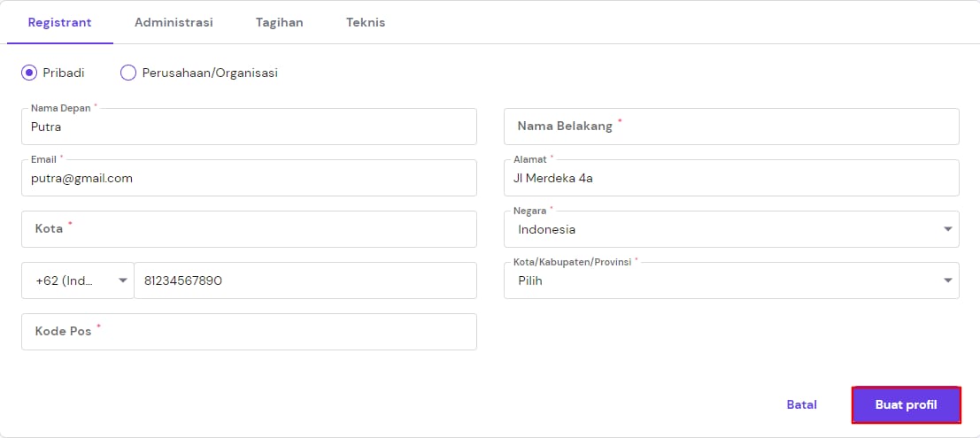Focus the empty Kota input field
The height and width of the screenshot is (438, 980).
click(249, 229)
